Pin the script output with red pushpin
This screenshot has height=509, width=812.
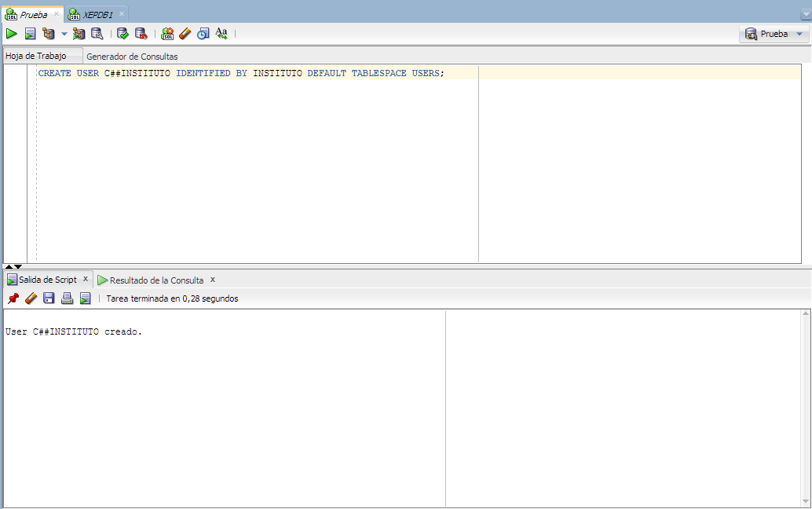(x=13, y=298)
